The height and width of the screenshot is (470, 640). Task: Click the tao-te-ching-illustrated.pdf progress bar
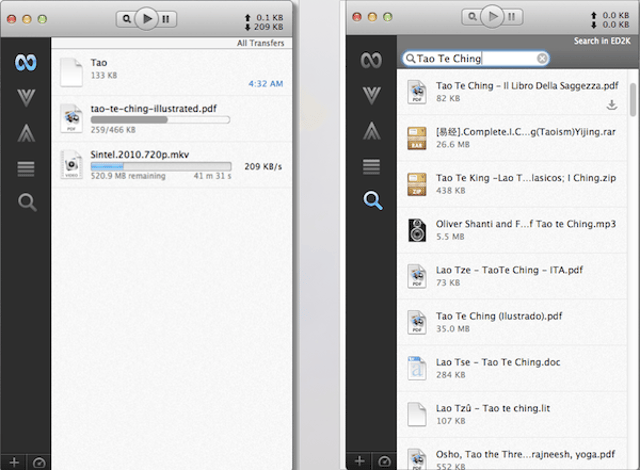click(160, 120)
